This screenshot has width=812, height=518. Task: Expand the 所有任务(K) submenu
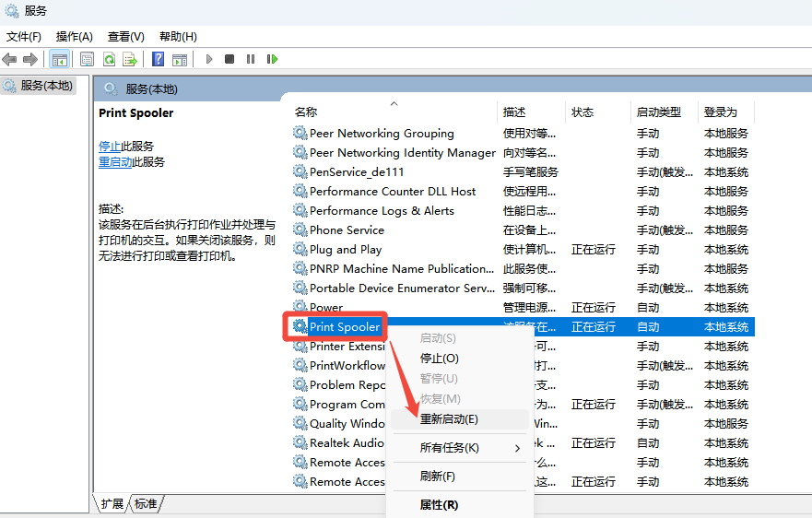(x=459, y=448)
